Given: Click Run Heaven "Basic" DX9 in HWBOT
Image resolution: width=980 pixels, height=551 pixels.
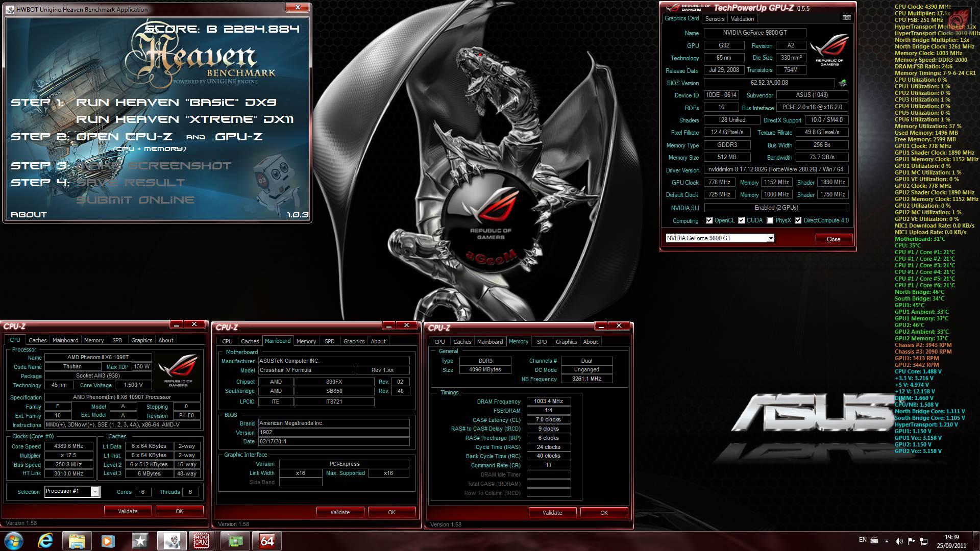Looking at the screenshot, I should [x=176, y=103].
